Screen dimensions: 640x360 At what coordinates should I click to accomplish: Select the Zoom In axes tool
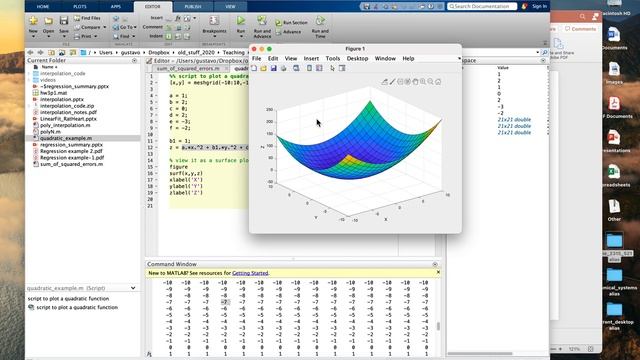pos(423,82)
